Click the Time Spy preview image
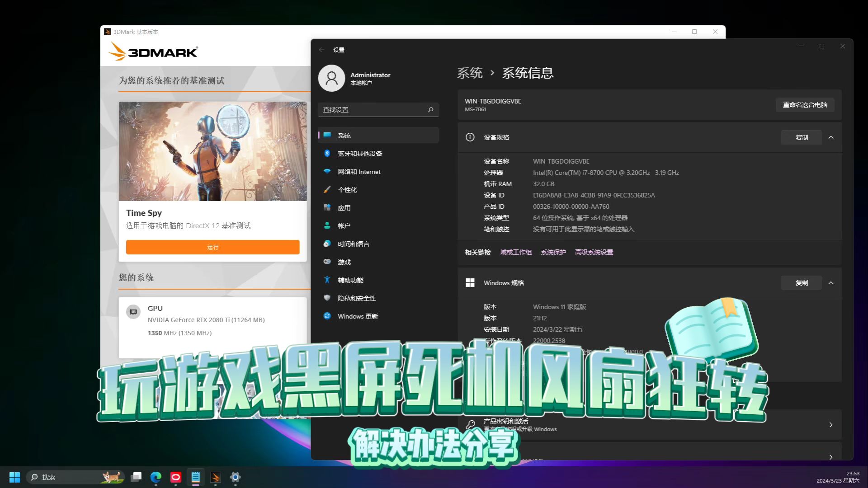The height and width of the screenshot is (488, 868). point(212,151)
